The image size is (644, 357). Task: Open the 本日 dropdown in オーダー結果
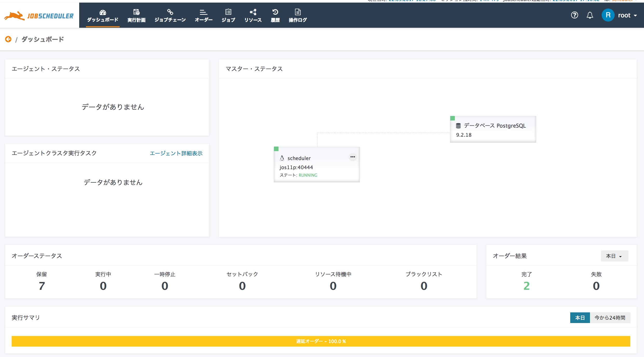(x=614, y=256)
